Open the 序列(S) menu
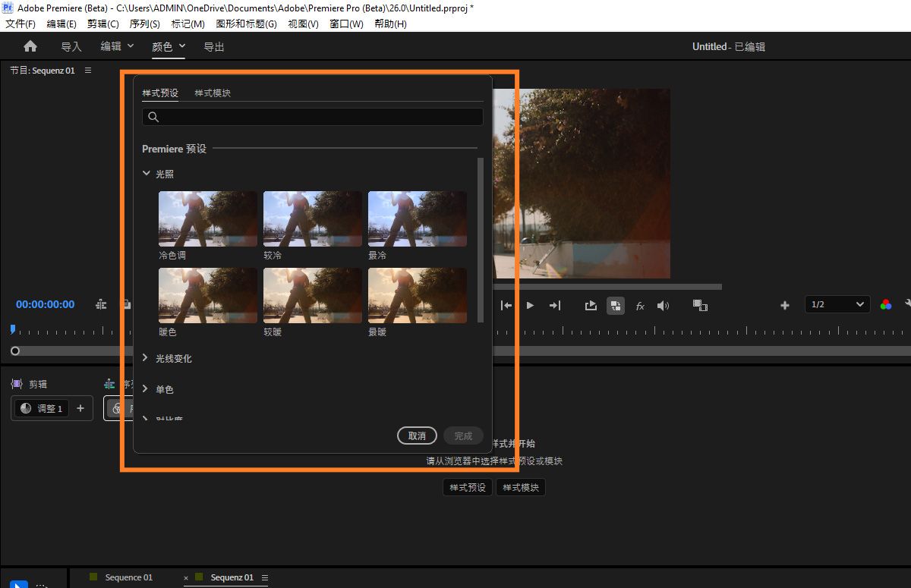 pyautogui.click(x=145, y=24)
